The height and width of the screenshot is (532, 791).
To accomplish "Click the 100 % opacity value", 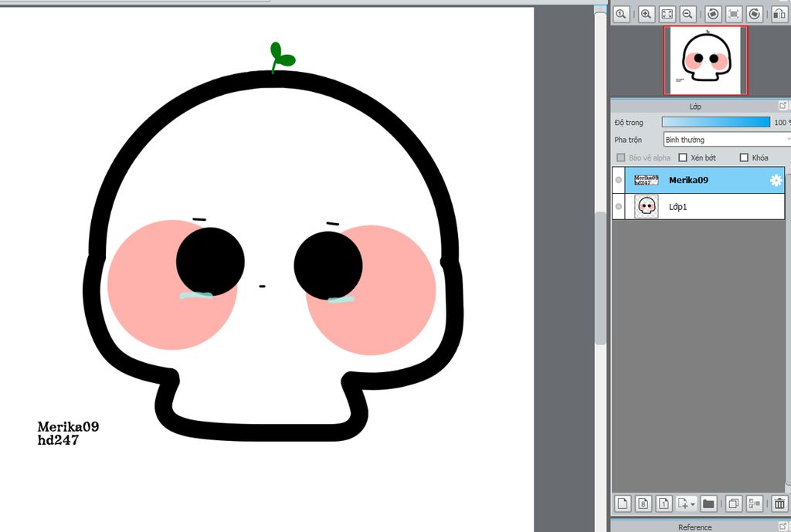I will click(782, 123).
